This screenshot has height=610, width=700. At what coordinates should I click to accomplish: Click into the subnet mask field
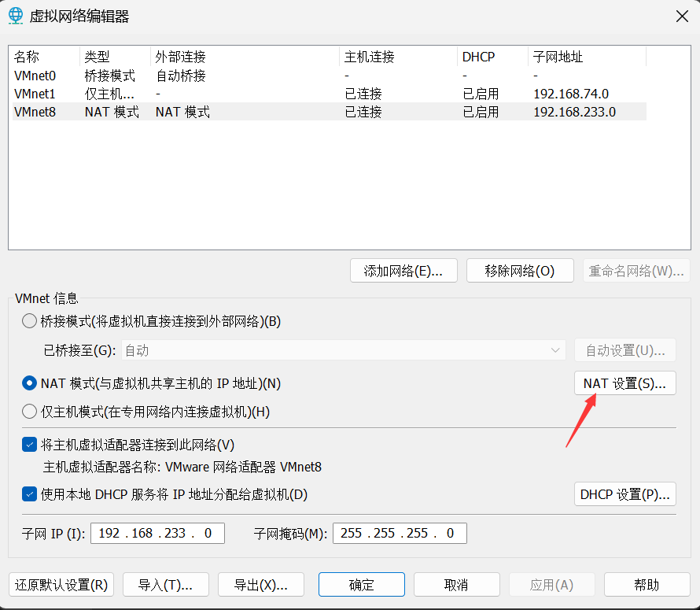click(400, 533)
